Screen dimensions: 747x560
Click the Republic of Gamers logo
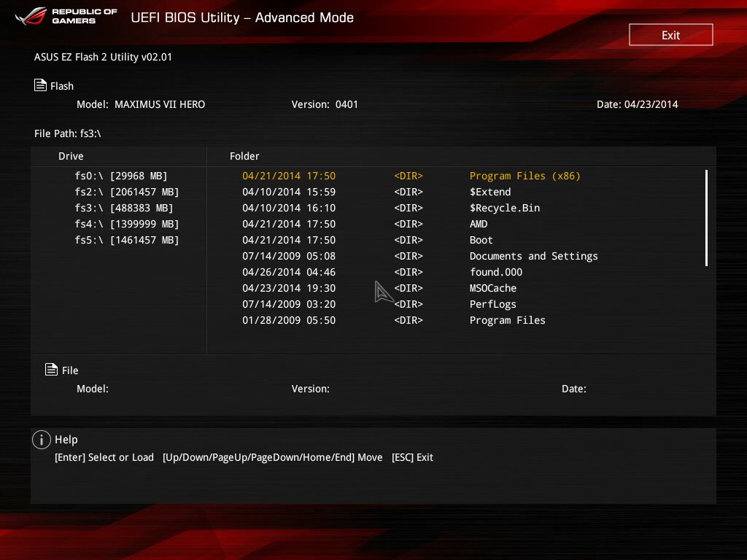pos(66,17)
